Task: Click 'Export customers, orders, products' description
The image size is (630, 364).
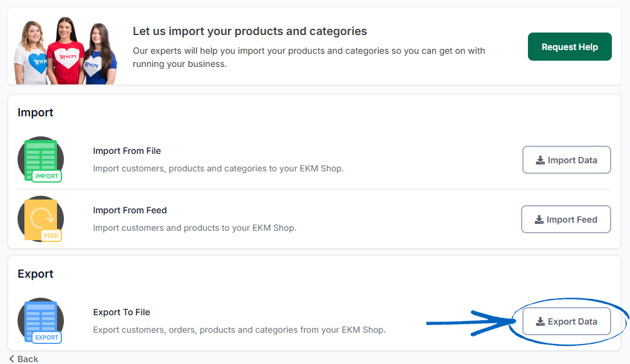Action: coord(239,330)
